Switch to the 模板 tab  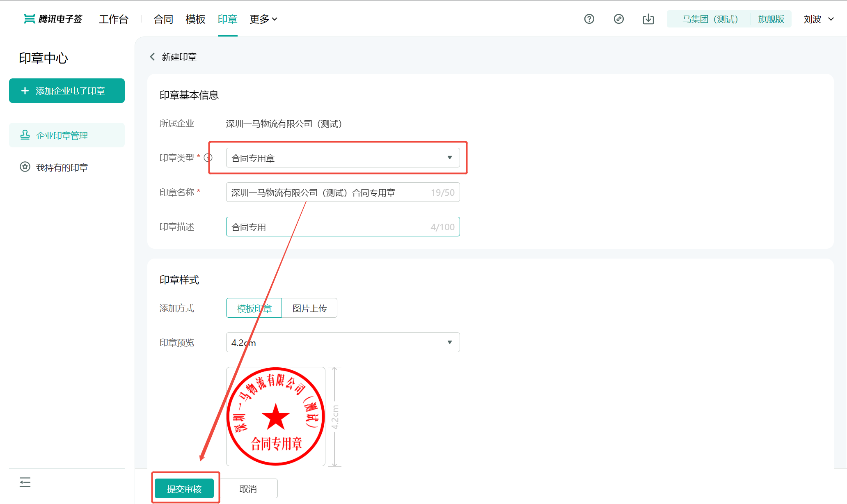coord(195,19)
